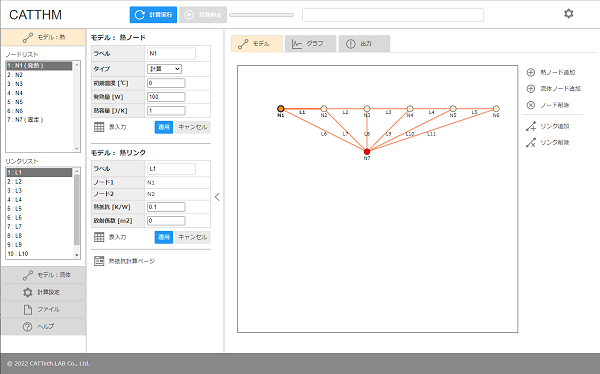
Task: Select node N6 on the model canvas
Action: pos(496,109)
